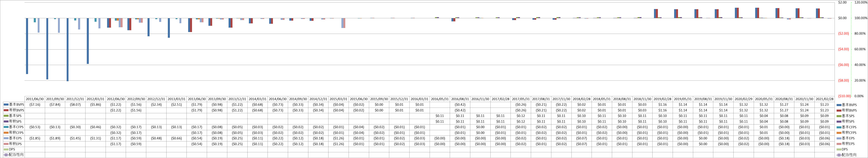The image size is (868, 158).
Task: Select 希釈SPS in the right-side legend
Action: click(x=848, y=122)
